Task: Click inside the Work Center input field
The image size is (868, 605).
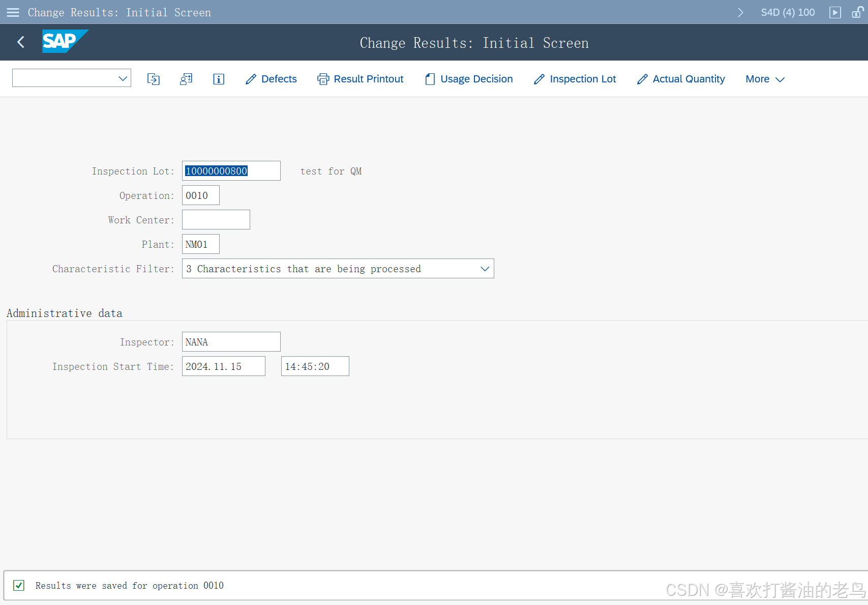Action: coord(216,219)
